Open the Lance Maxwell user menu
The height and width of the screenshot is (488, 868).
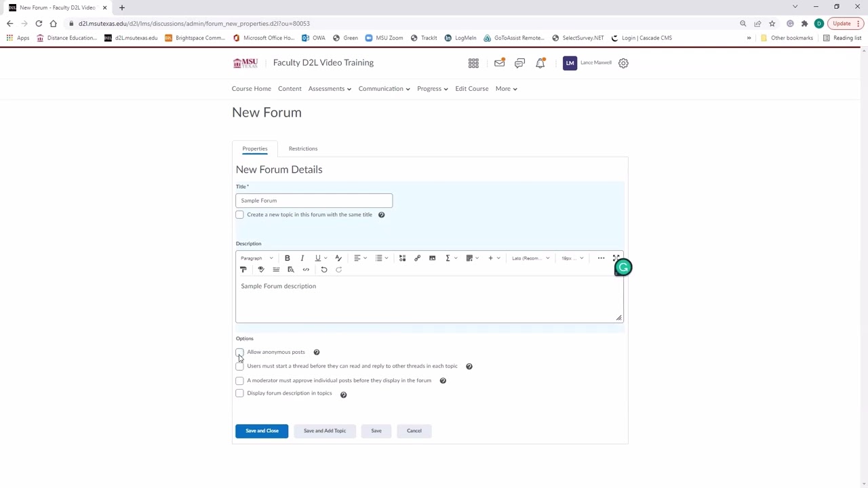pos(587,63)
